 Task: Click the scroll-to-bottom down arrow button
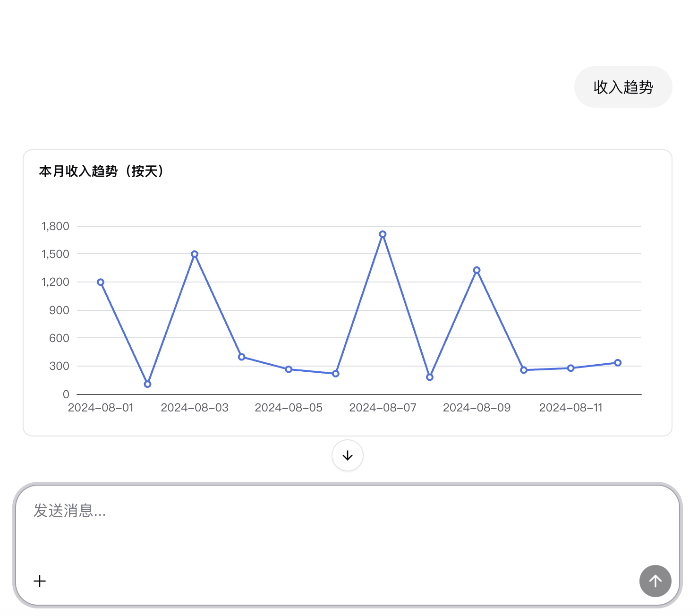[x=348, y=455]
